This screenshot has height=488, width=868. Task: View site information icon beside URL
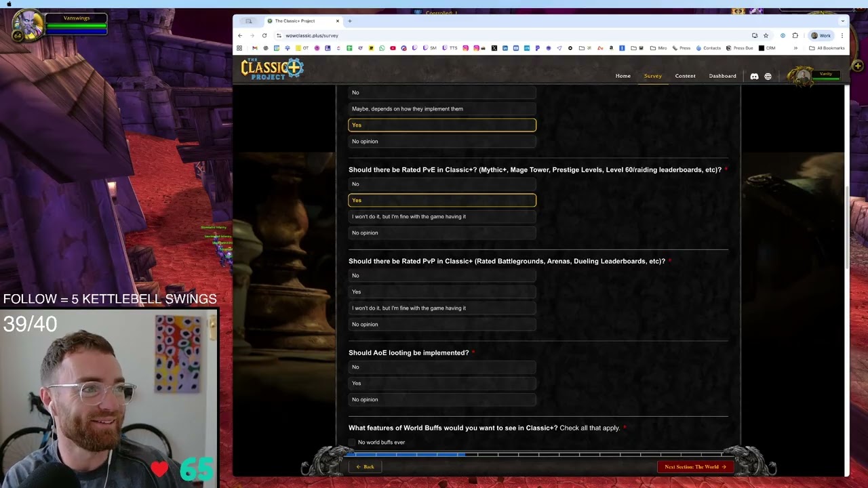click(x=279, y=35)
